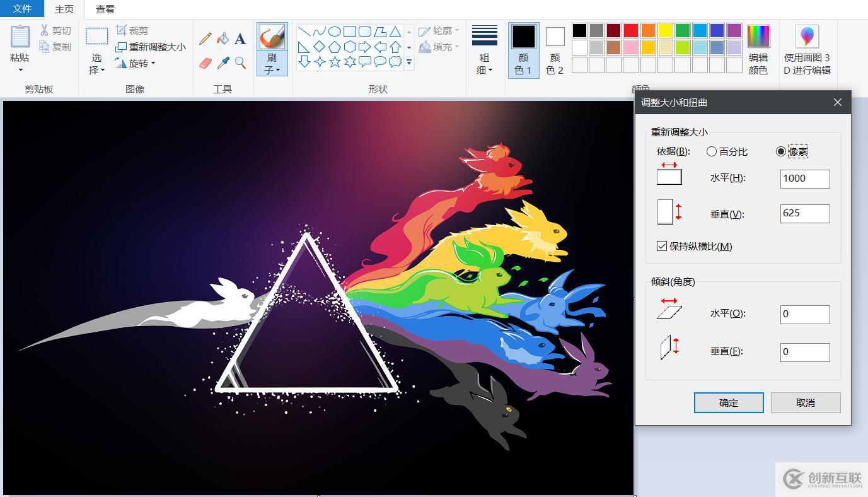Select the 百分比 radio button
This screenshot has width=868, height=497.
point(712,151)
